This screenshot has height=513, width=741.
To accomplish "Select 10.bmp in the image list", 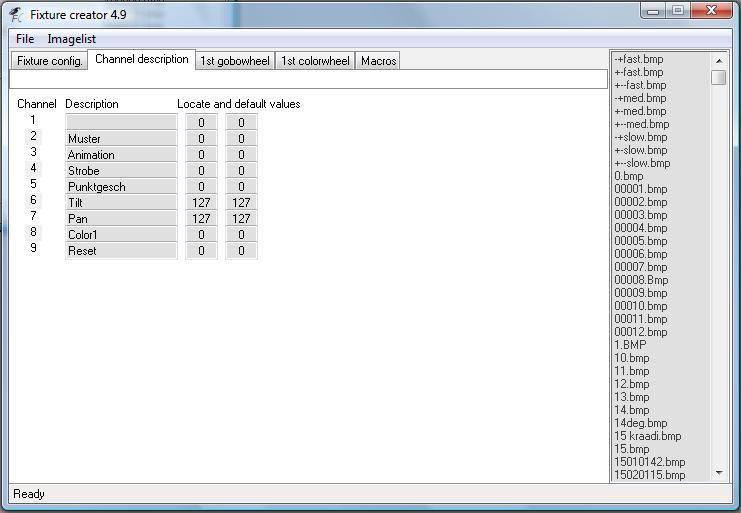I will pyautogui.click(x=632, y=358).
